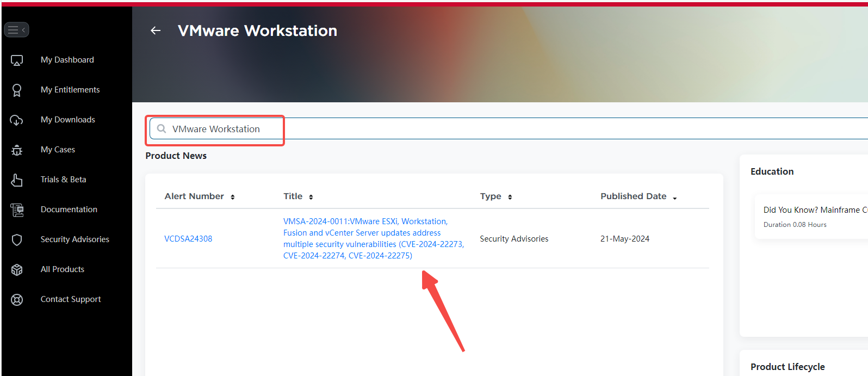Open All Products menu item
The image size is (868, 376).
63,269
